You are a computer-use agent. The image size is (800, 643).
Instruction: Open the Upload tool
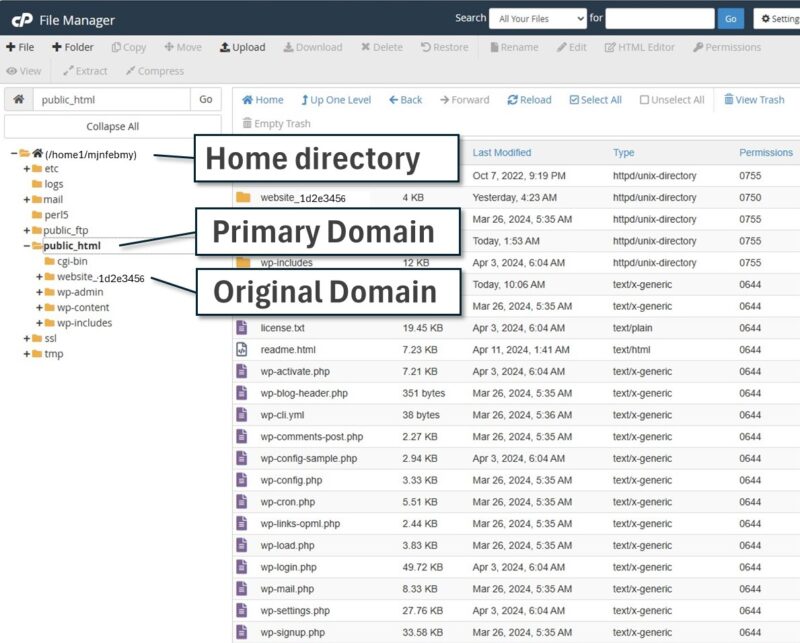point(240,46)
